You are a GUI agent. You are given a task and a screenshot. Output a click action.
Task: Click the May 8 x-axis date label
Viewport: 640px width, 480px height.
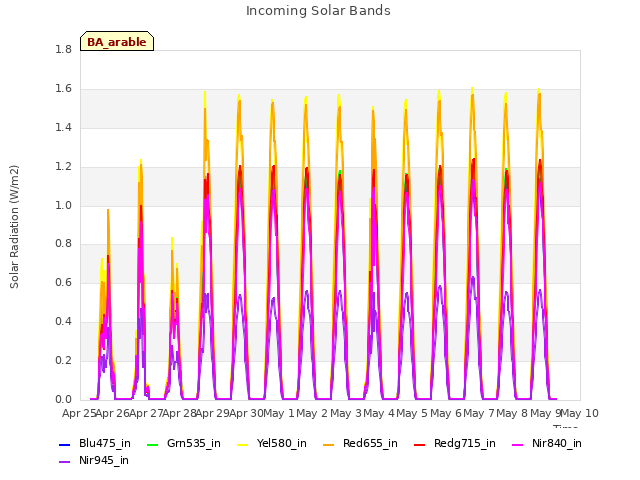tap(512, 413)
